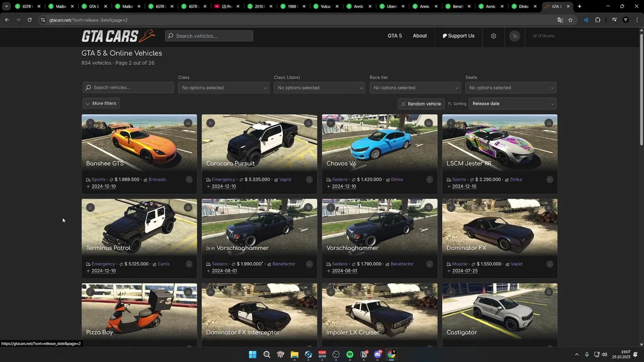Open the list icon on Caracara Pursuit card
This screenshot has height=362, width=644.
[308, 123]
